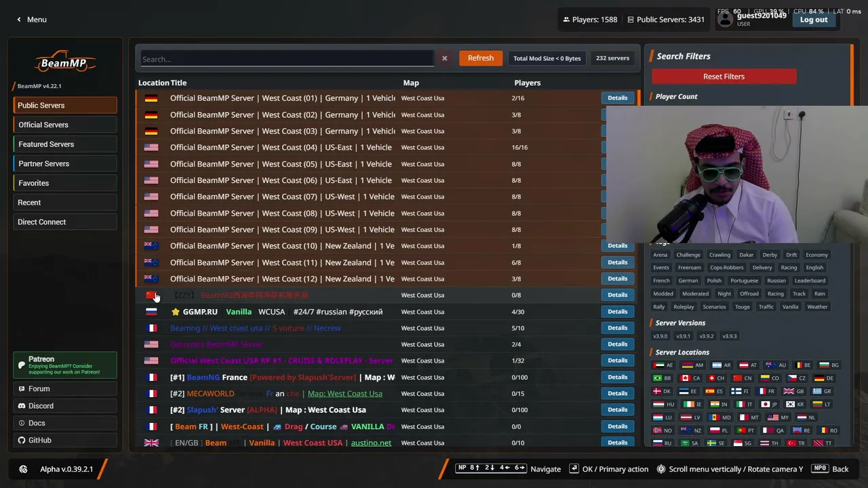The width and height of the screenshot is (868, 488).
Task: Click the Japan flag in the JP filter
Action: [766, 405]
